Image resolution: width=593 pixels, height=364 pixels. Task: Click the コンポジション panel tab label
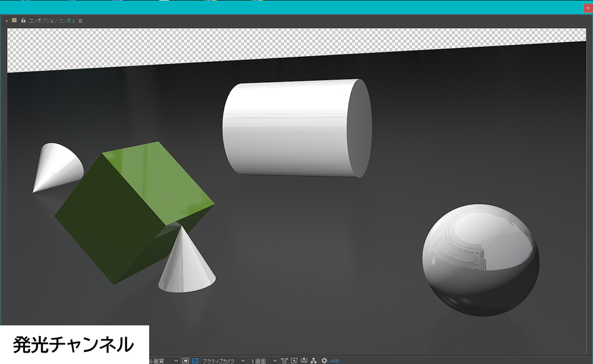click(x=42, y=21)
